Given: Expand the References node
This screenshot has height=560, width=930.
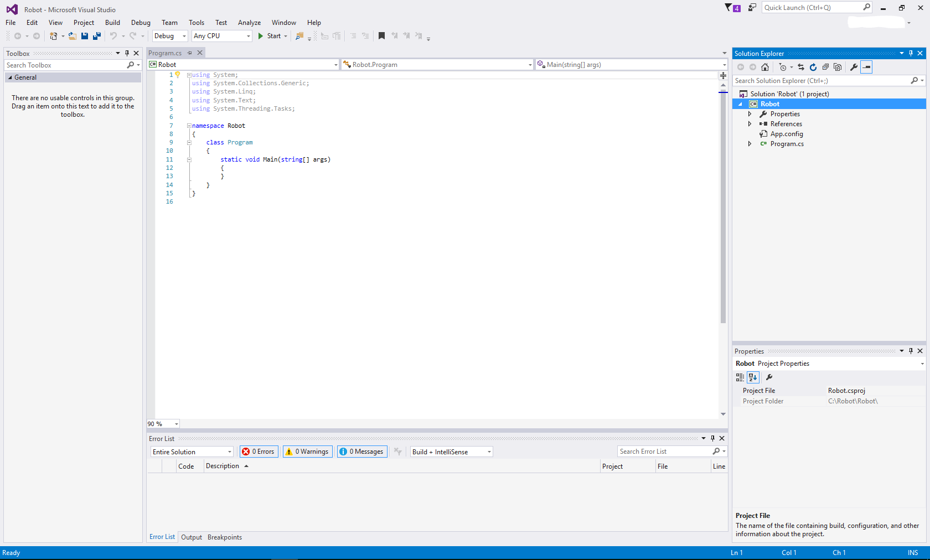Looking at the screenshot, I should click(x=750, y=123).
